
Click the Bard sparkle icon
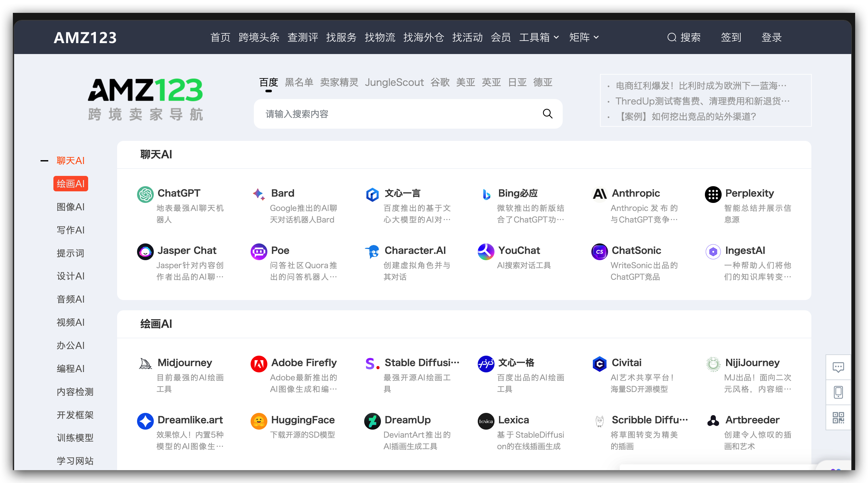pyautogui.click(x=259, y=194)
